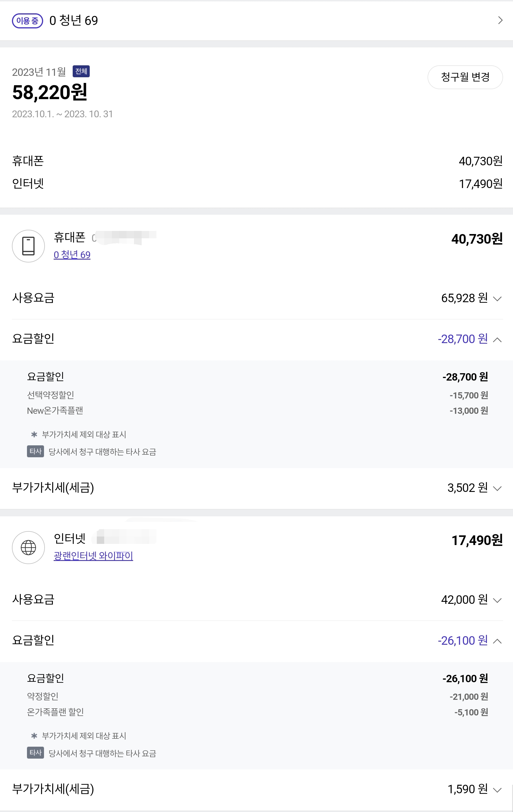Click the second 타사 label badge
The width and height of the screenshot is (513, 812).
click(x=35, y=753)
